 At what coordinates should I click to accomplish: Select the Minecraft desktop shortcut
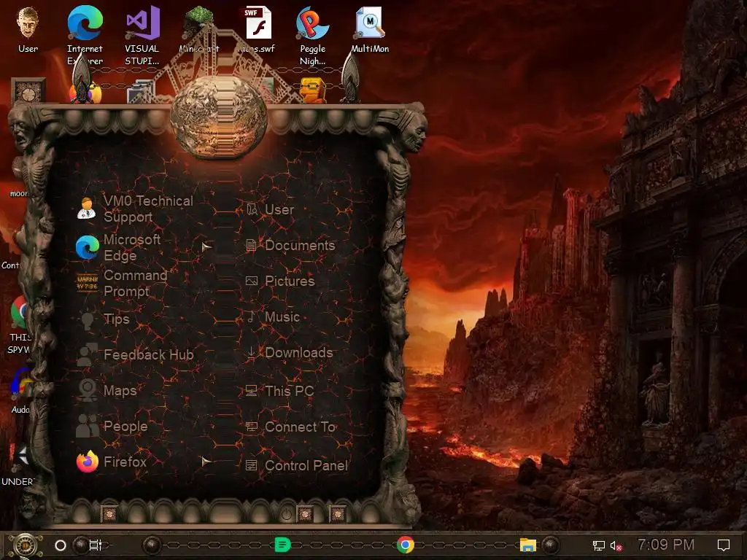tap(199, 29)
